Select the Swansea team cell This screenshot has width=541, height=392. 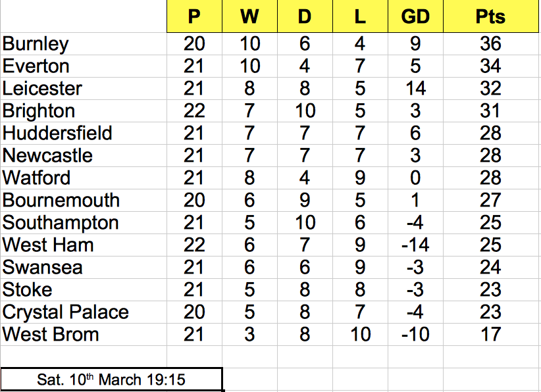84,267
